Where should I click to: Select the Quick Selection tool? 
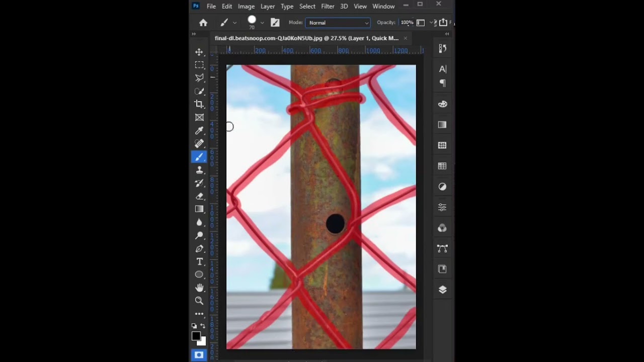(199, 91)
